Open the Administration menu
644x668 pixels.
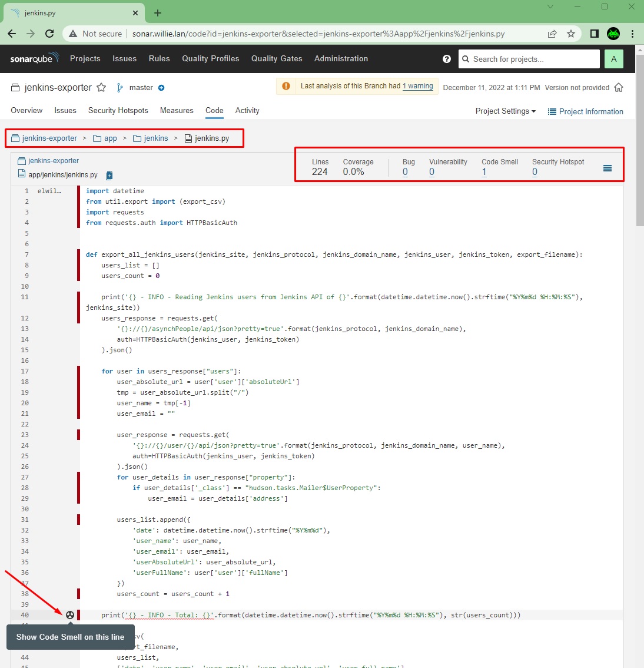click(341, 59)
